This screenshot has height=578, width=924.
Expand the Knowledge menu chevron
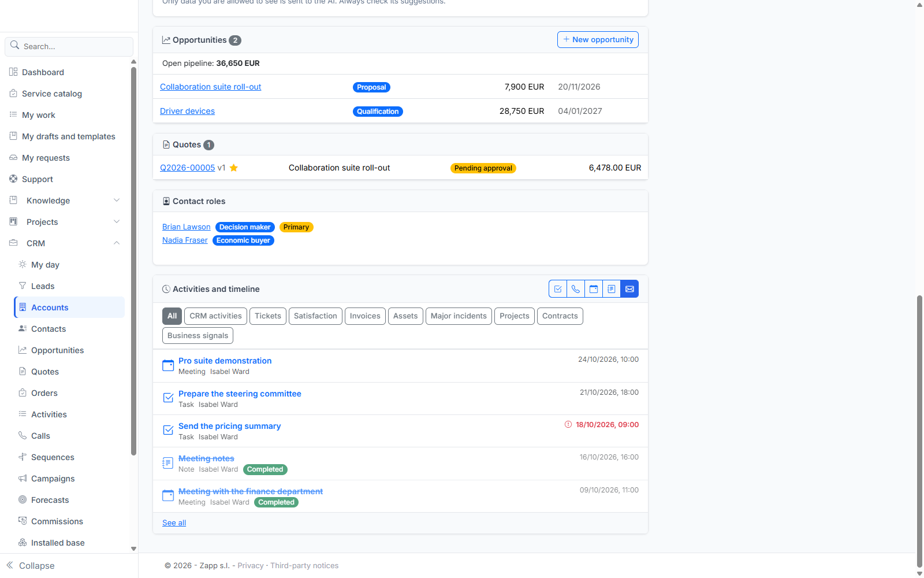pyautogui.click(x=117, y=200)
